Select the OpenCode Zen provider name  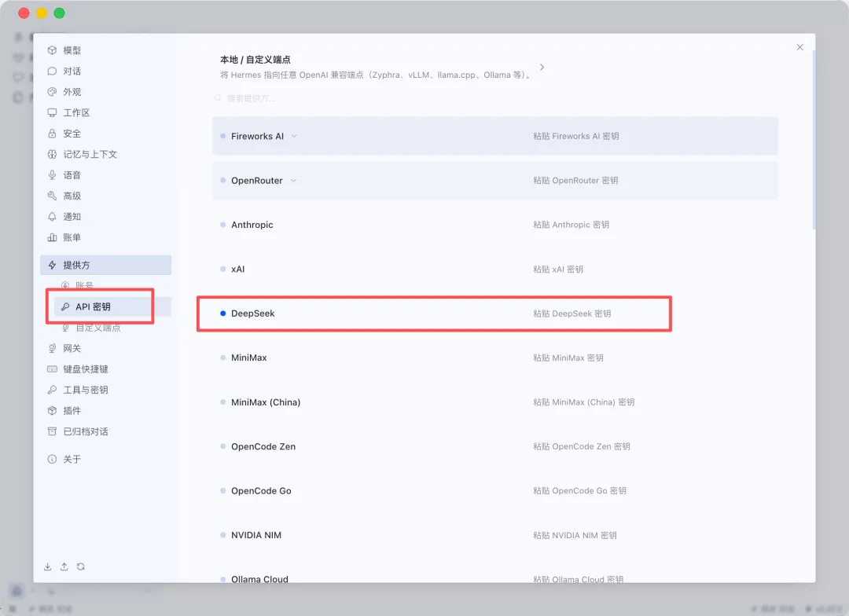point(263,446)
